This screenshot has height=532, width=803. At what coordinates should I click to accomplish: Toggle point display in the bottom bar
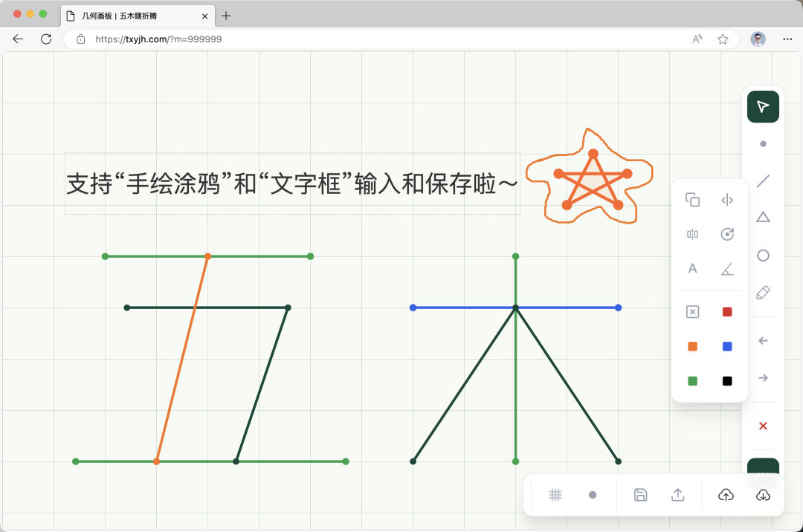[592, 495]
